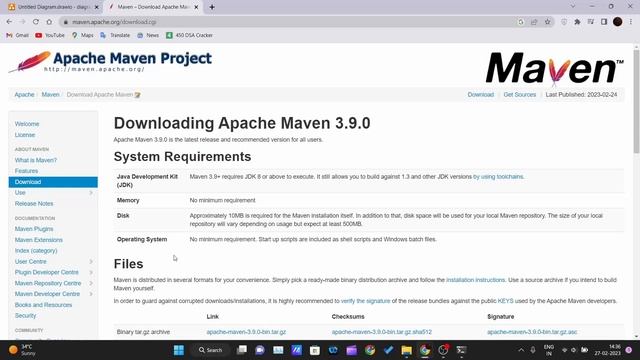Open the apache-maven-3.9.0-bin.tar.gz.asc signature link
This screenshot has width=640, height=360.
[532, 332]
